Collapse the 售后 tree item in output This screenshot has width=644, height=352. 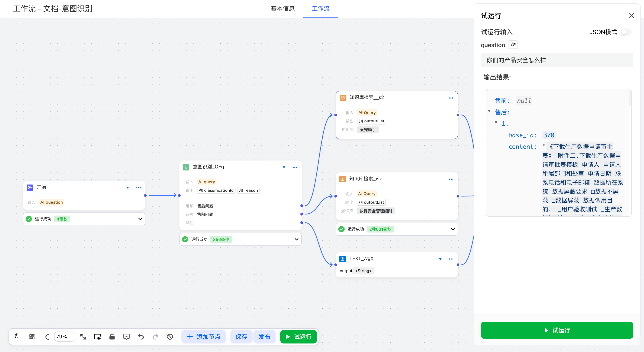coord(489,111)
